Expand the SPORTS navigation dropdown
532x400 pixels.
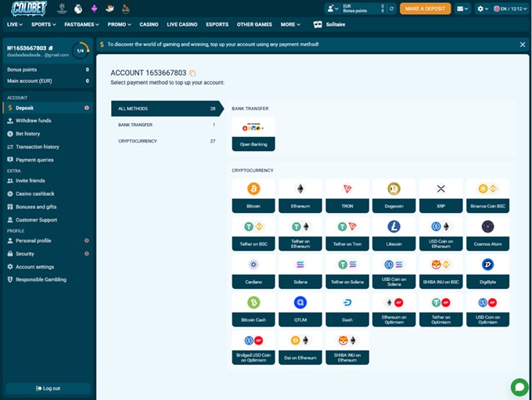click(44, 24)
